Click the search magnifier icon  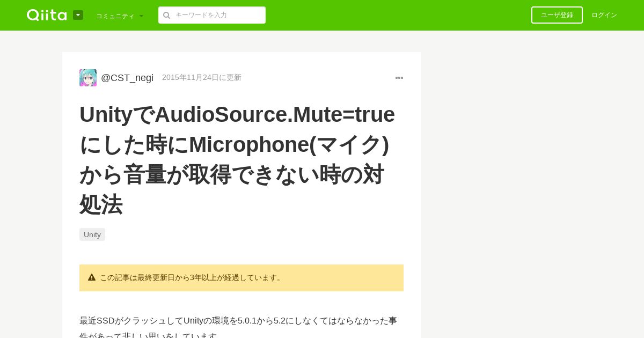[x=166, y=15]
